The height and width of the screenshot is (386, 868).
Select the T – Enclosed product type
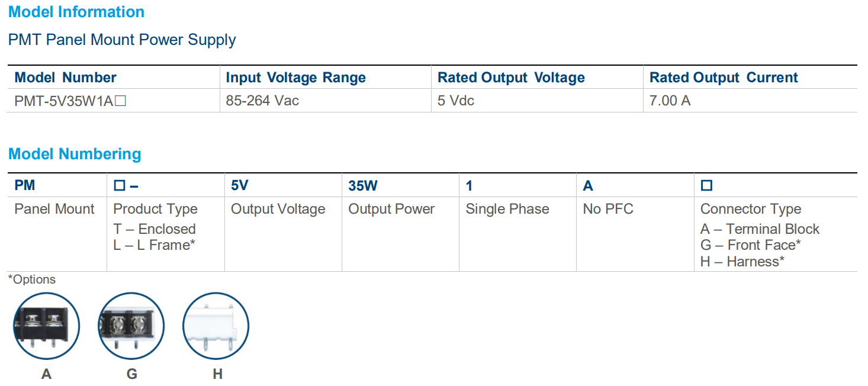click(x=155, y=229)
